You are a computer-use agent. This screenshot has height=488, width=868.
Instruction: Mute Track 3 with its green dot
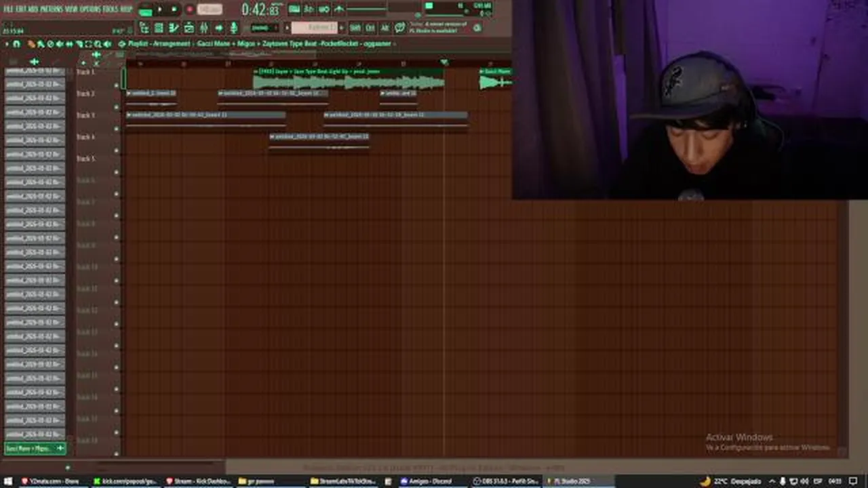(x=117, y=129)
